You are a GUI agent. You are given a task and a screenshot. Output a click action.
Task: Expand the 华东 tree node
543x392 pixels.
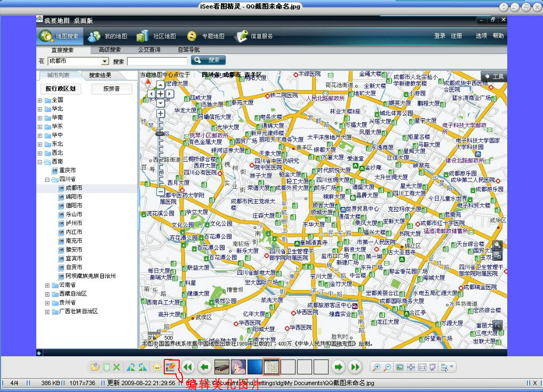(40, 127)
